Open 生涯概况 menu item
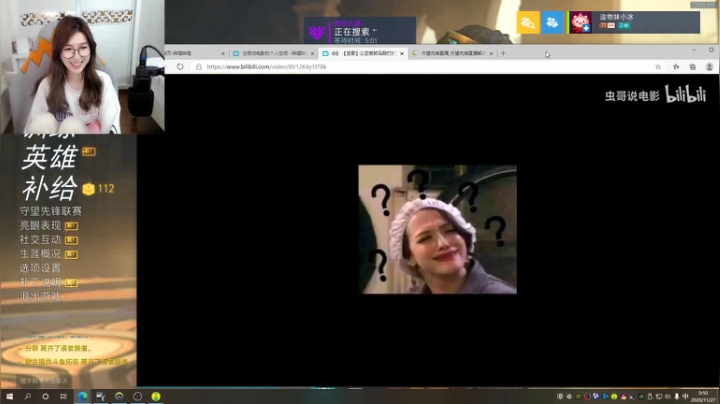Screen dimensions: 720x404 coord(40,254)
